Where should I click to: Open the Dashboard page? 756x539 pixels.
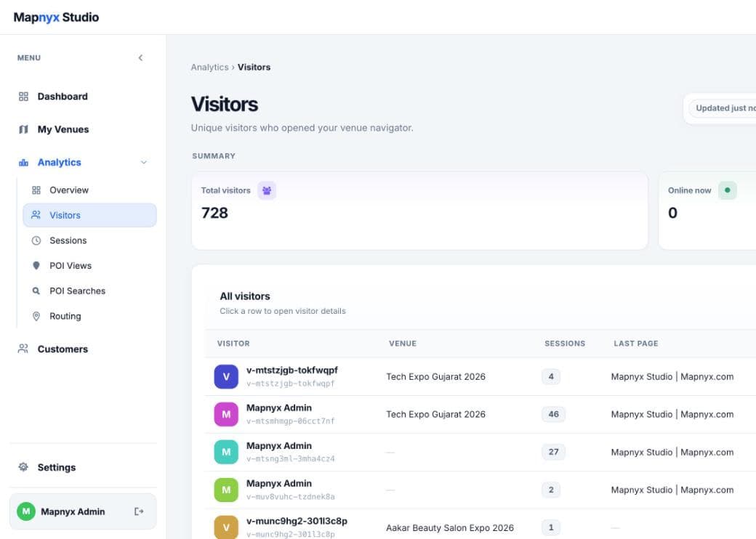click(x=63, y=97)
